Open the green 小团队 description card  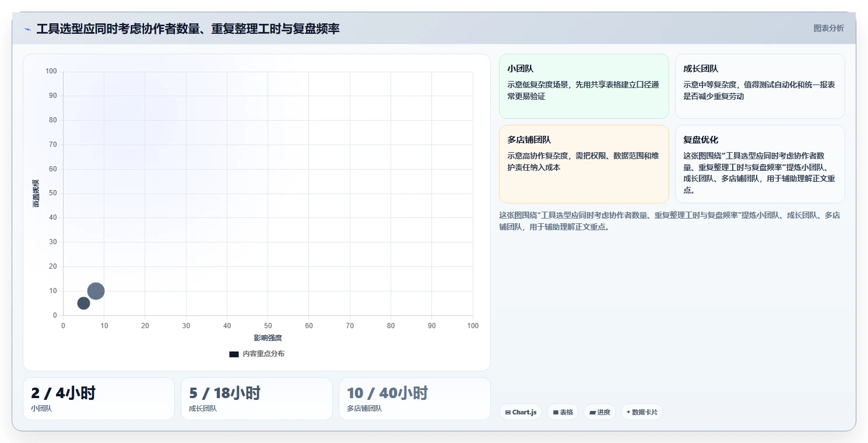coord(584,86)
